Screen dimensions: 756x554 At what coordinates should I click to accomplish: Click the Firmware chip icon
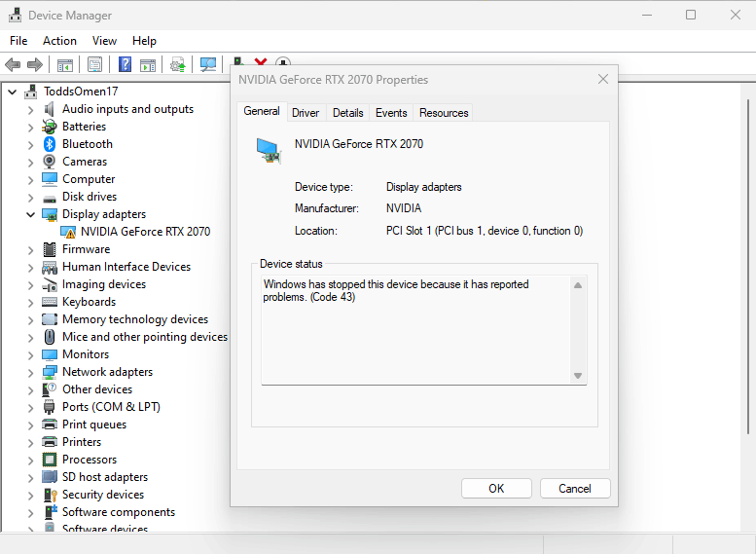coord(50,249)
